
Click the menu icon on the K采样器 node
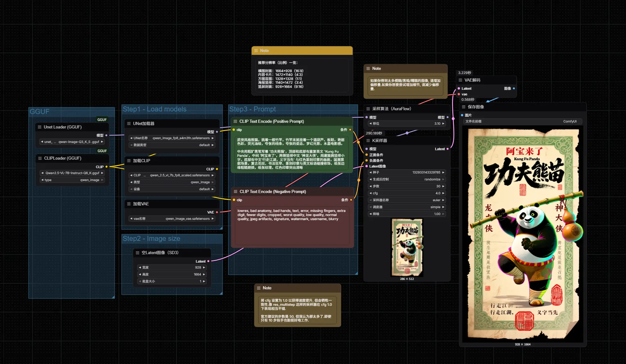click(x=368, y=140)
